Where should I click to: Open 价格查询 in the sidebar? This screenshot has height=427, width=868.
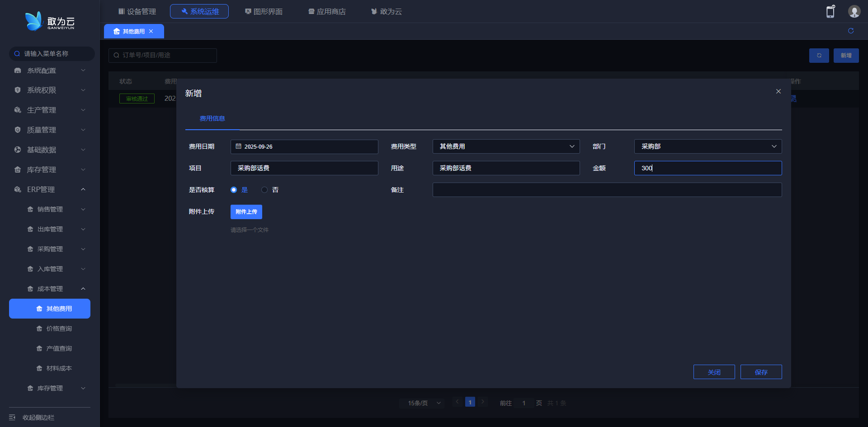tap(59, 328)
